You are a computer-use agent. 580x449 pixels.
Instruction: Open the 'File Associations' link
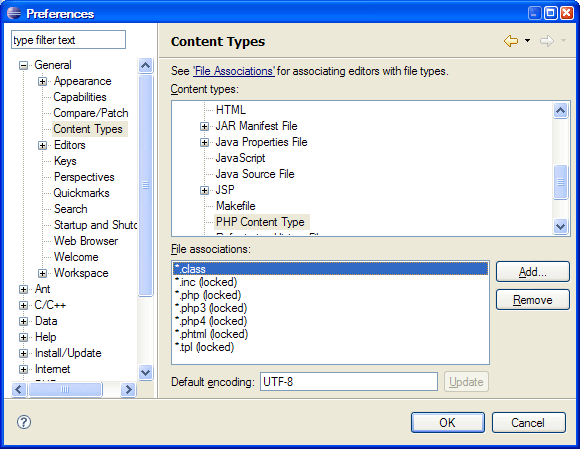234,71
